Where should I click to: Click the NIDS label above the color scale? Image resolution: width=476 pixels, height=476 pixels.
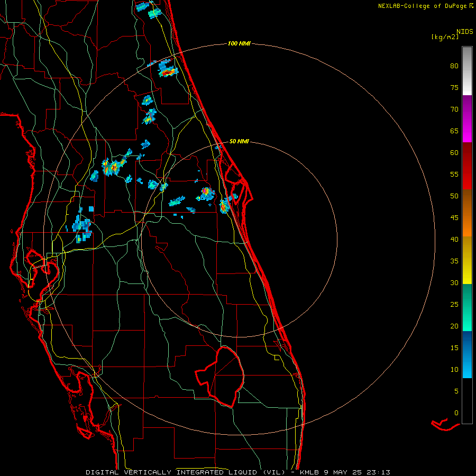click(464, 32)
